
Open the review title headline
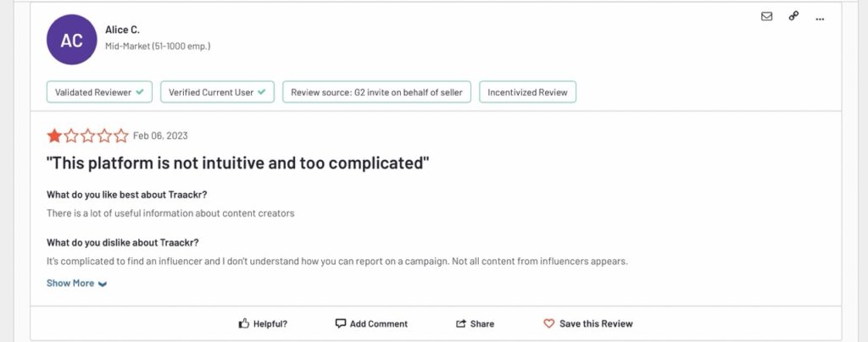click(238, 163)
